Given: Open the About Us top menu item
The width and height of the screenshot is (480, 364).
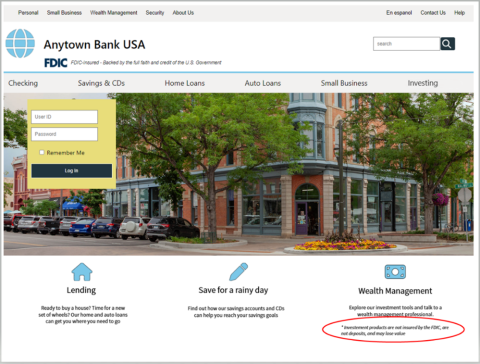Looking at the screenshot, I should 183,13.
